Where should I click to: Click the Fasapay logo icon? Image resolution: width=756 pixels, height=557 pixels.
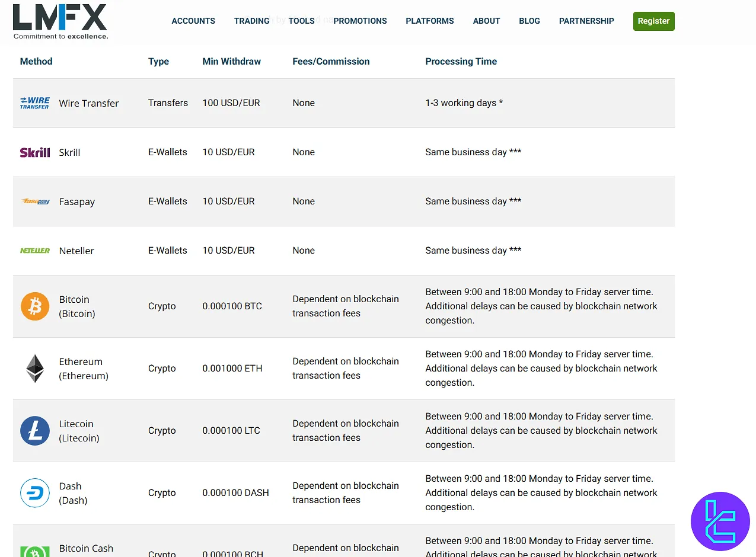(35, 201)
